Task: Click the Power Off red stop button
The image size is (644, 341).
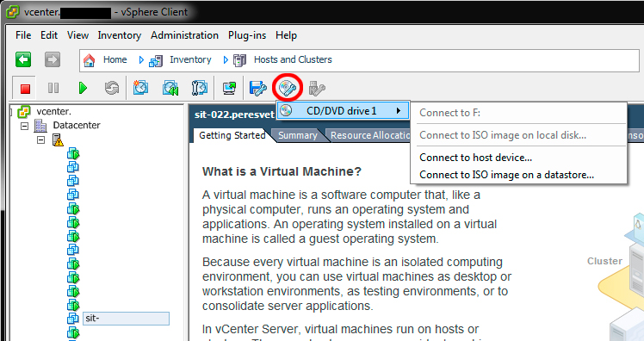Action: click(26, 88)
